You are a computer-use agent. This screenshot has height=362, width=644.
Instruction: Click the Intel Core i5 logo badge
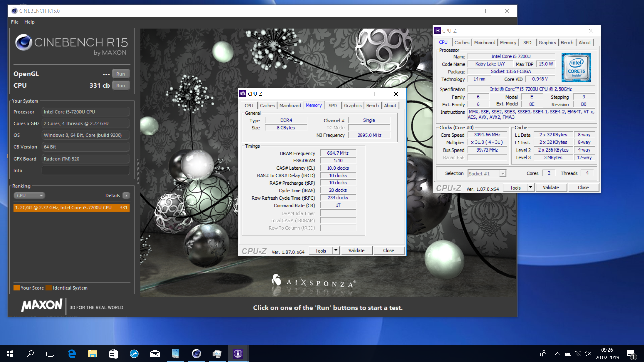tap(576, 68)
